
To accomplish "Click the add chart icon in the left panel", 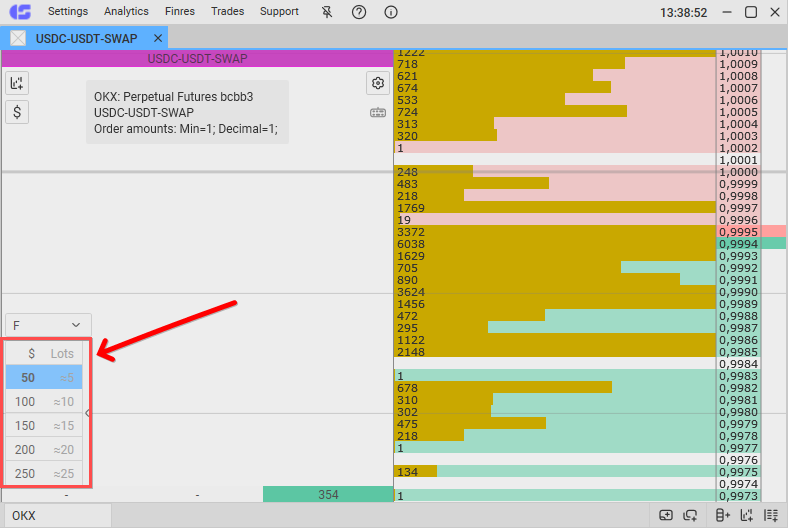I will pyautogui.click(x=17, y=83).
